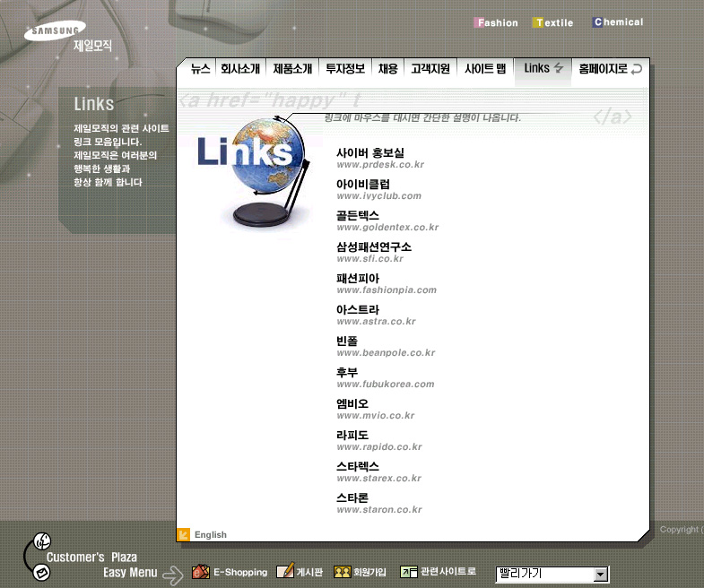
Task: Open the 패션피아 link
Action: (358, 278)
